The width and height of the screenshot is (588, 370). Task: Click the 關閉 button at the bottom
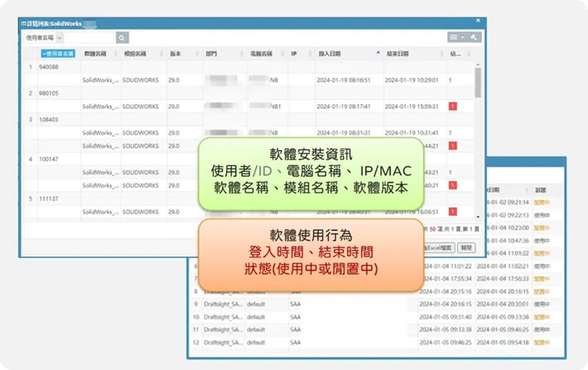click(466, 248)
